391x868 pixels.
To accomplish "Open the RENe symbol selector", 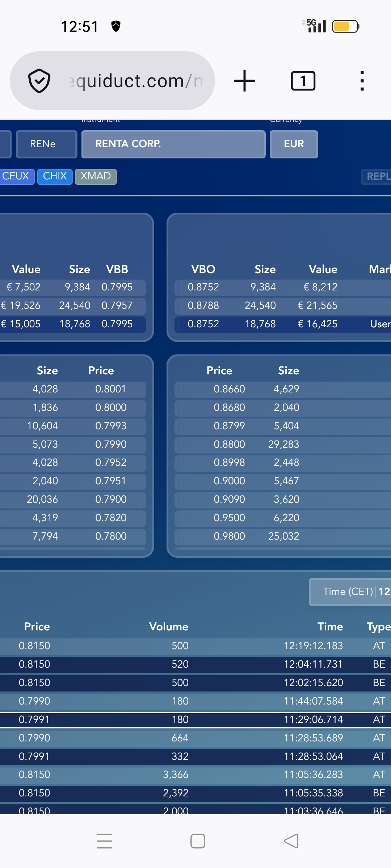I will point(46,144).
